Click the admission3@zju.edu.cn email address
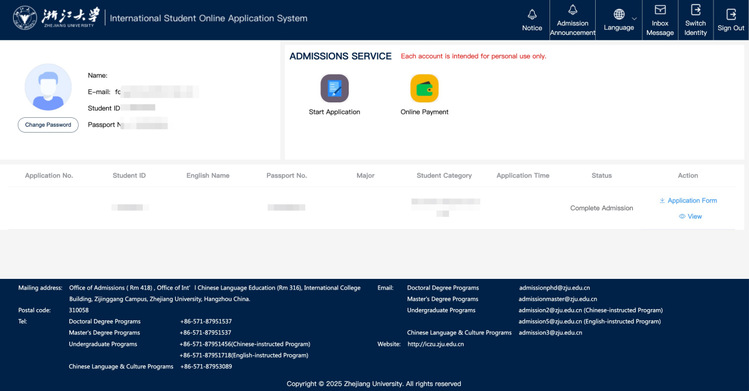The image size is (749, 391). 550,333
